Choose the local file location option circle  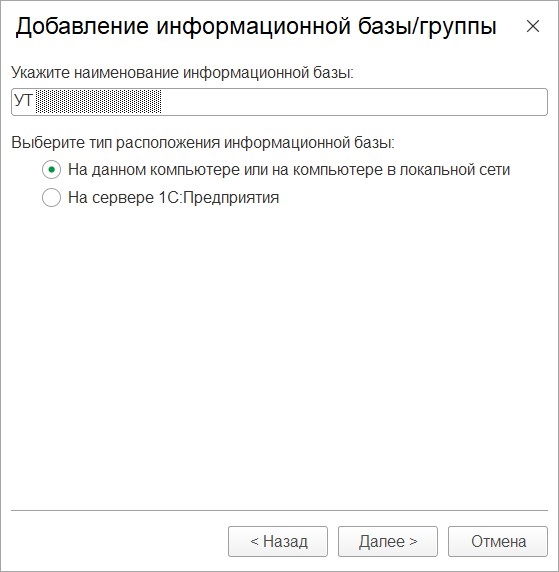click(51, 170)
